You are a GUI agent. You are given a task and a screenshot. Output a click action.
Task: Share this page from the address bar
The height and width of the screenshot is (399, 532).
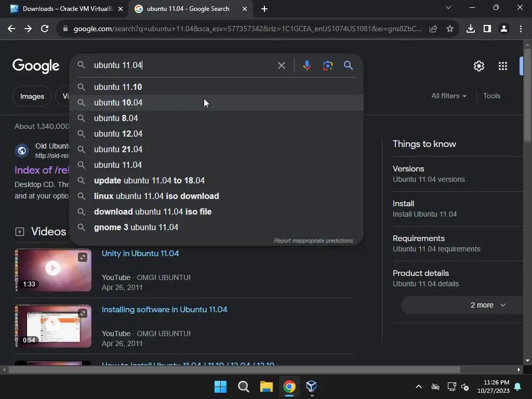click(433, 29)
